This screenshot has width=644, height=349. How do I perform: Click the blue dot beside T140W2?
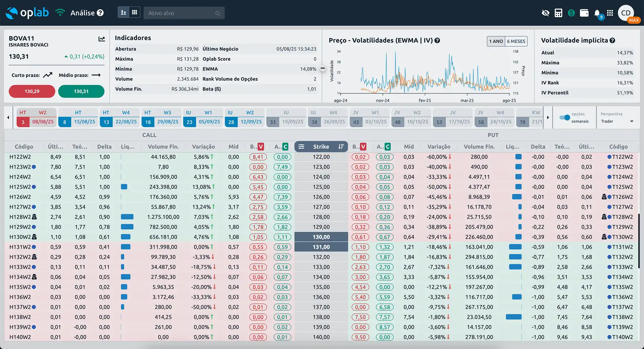coord(609,337)
